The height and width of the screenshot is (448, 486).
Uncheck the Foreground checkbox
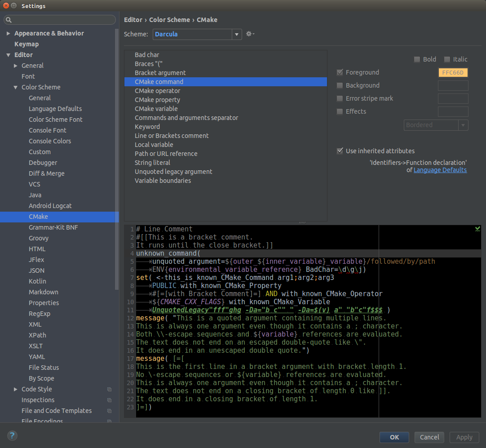coord(340,72)
